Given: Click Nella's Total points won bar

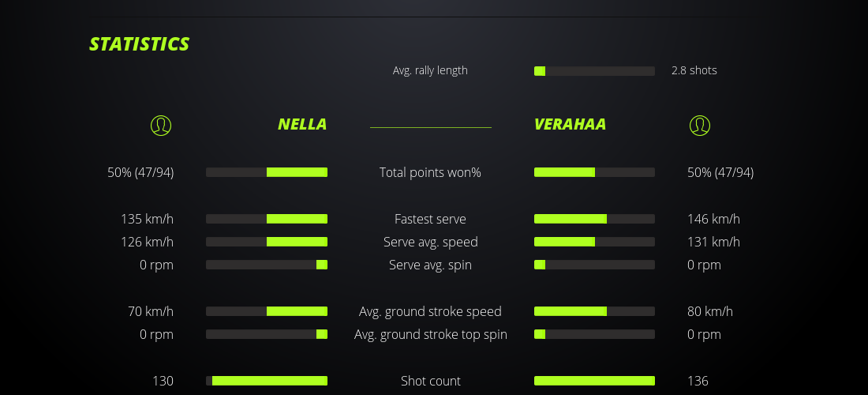Looking at the screenshot, I should pyautogui.click(x=267, y=172).
